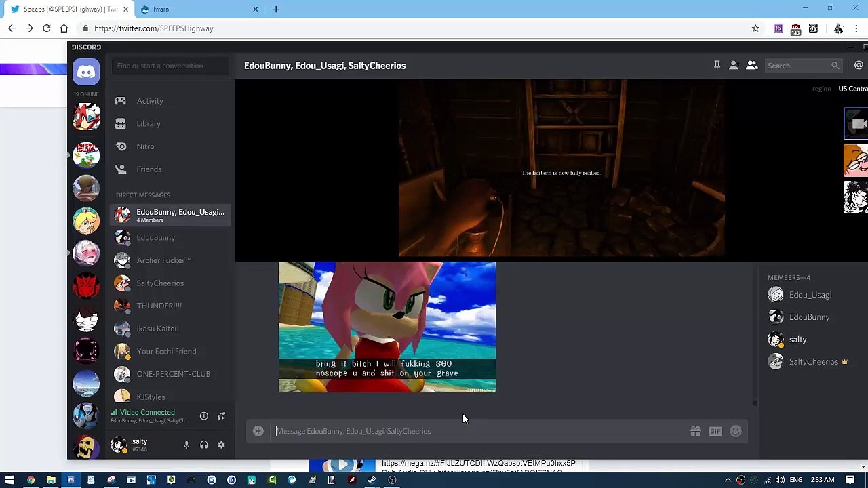Open the Nitro gift button
This screenshot has height=488, width=868.
point(695,431)
